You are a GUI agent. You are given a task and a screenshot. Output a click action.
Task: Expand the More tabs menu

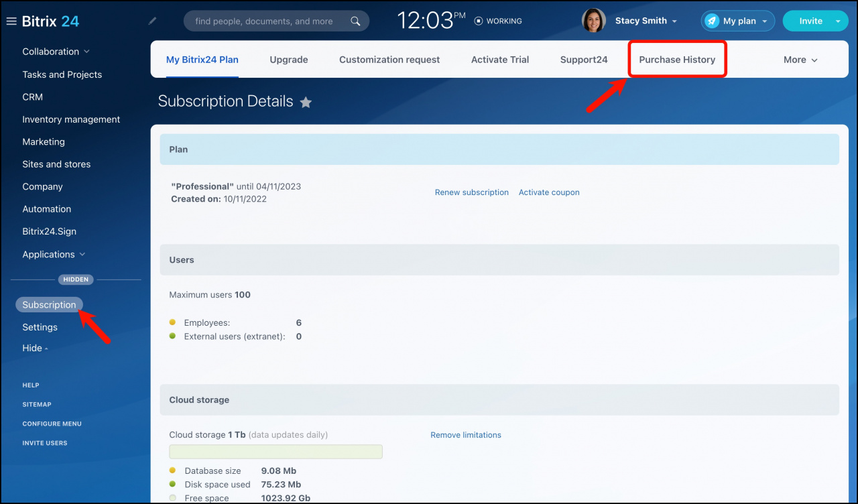pos(800,60)
